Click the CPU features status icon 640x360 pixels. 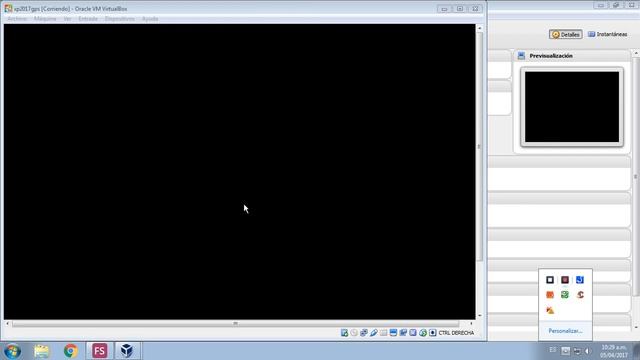(x=413, y=333)
